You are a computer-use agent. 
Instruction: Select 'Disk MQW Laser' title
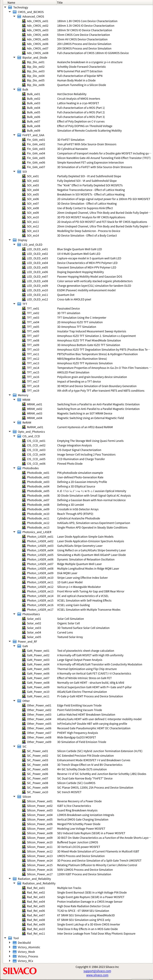coord(67,574)
